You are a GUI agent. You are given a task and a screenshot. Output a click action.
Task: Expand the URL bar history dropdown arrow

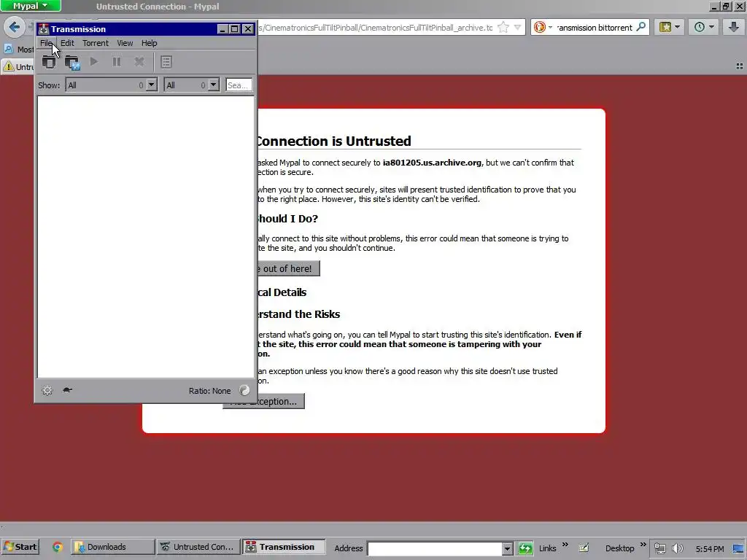[518, 27]
